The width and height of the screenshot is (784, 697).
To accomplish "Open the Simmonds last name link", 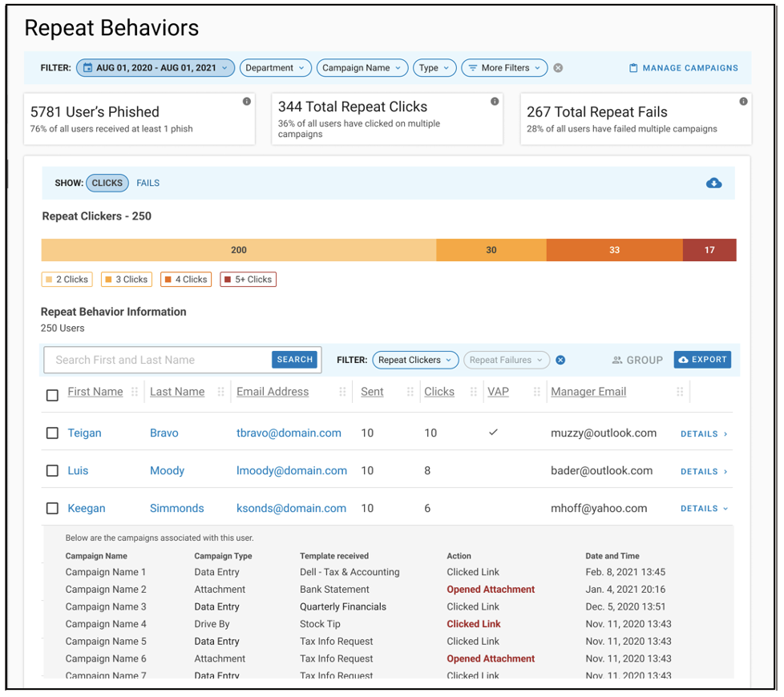I will click(177, 508).
